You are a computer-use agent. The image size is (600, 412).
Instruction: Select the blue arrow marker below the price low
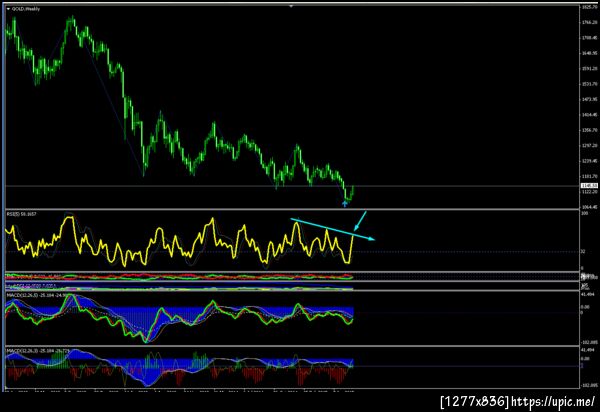[344, 204]
